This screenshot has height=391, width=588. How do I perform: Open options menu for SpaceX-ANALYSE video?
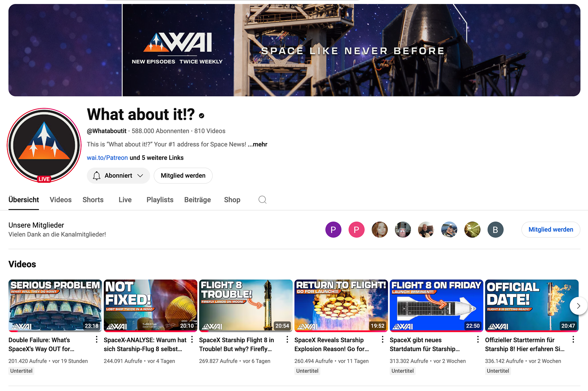click(x=192, y=340)
